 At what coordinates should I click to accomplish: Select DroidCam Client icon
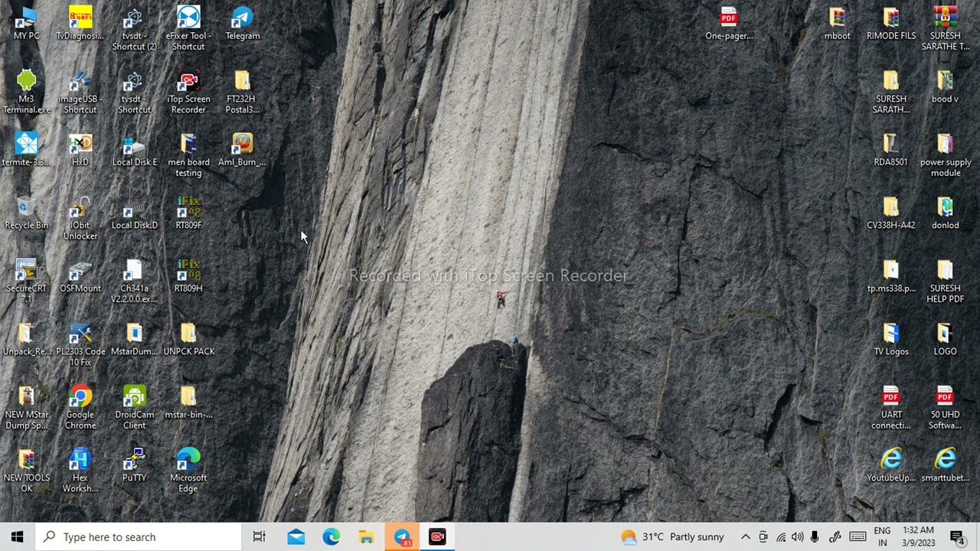pyautogui.click(x=134, y=408)
